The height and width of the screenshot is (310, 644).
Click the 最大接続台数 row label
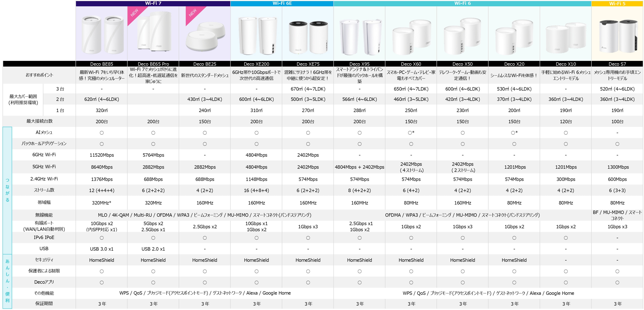coord(40,121)
